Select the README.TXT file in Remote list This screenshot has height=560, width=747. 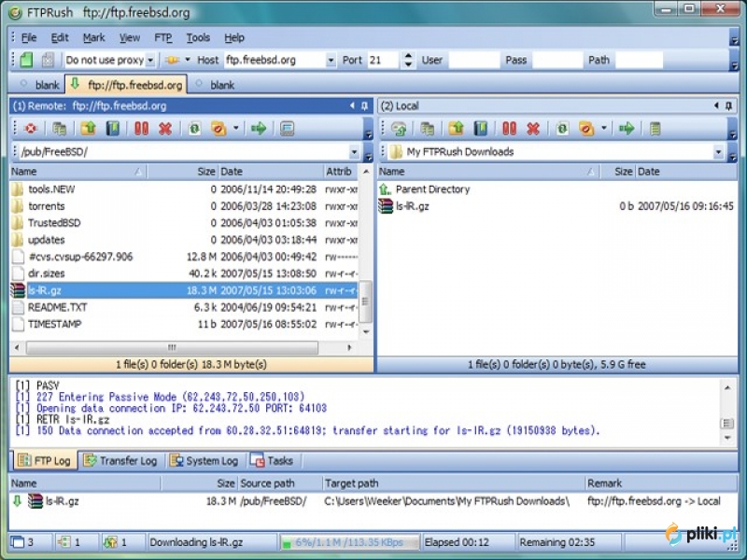pyautogui.click(x=184, y=307)
